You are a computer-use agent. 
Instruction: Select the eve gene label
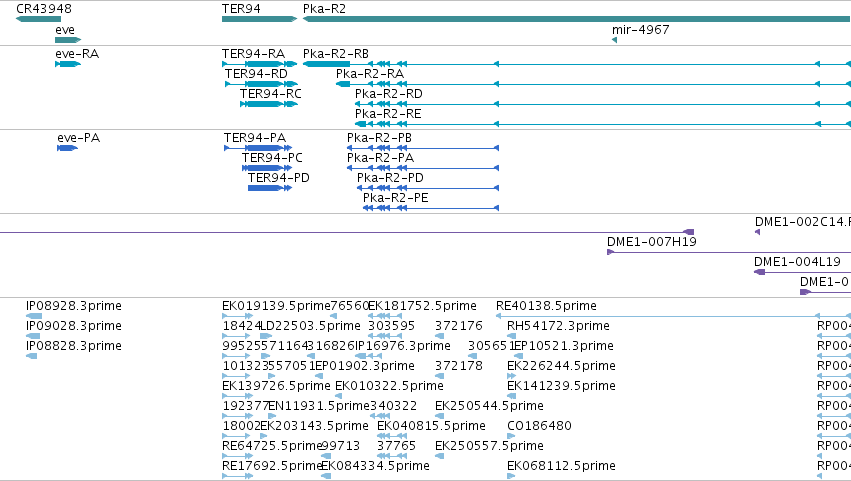[65, 30]
